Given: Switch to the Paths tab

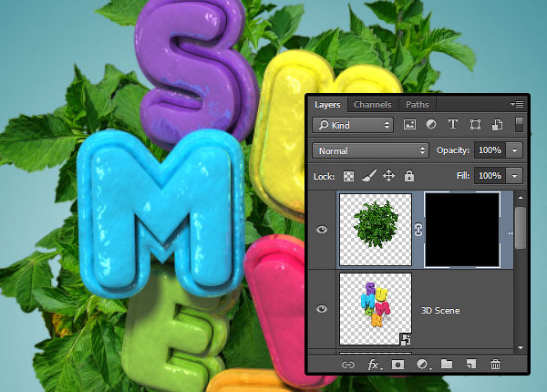Looking at the screenshot, I should 418,105.
